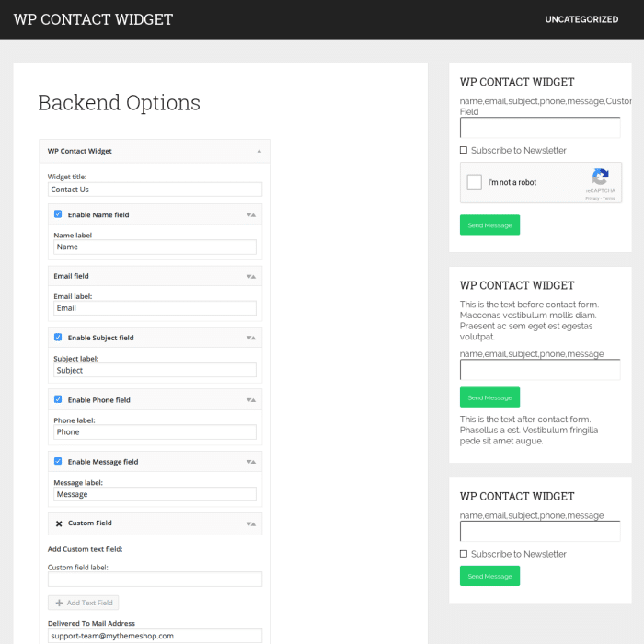This screenshot has height=644, width=644.
Task: Click the reCAPTCHA logo icon
Action: (x=601, y=178)
